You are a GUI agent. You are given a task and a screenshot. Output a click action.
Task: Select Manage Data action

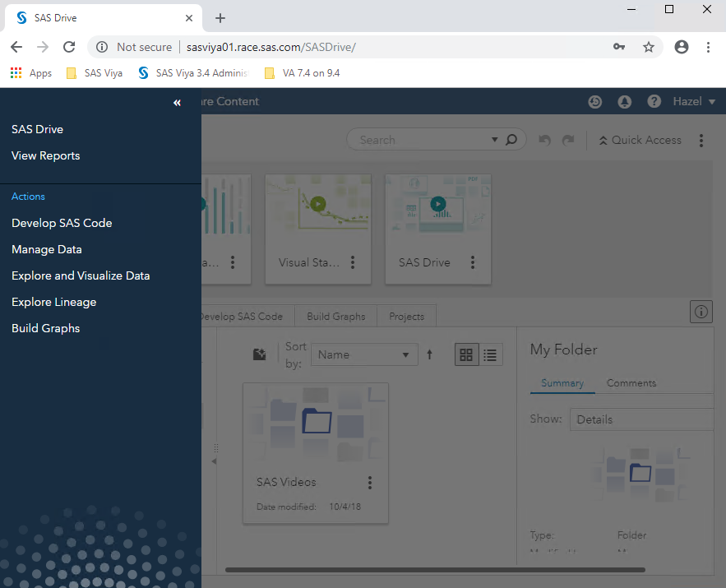pyautogui.click(x=47, y=249)
